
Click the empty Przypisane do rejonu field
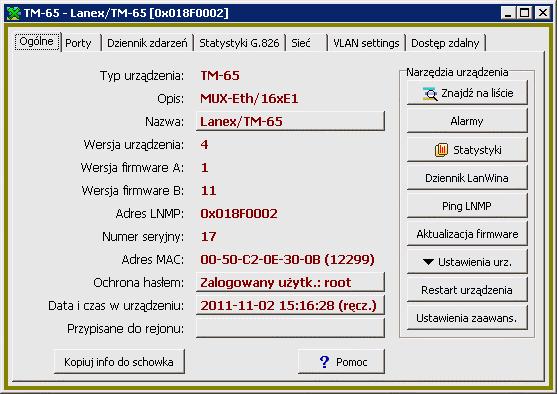pos(290,328)
